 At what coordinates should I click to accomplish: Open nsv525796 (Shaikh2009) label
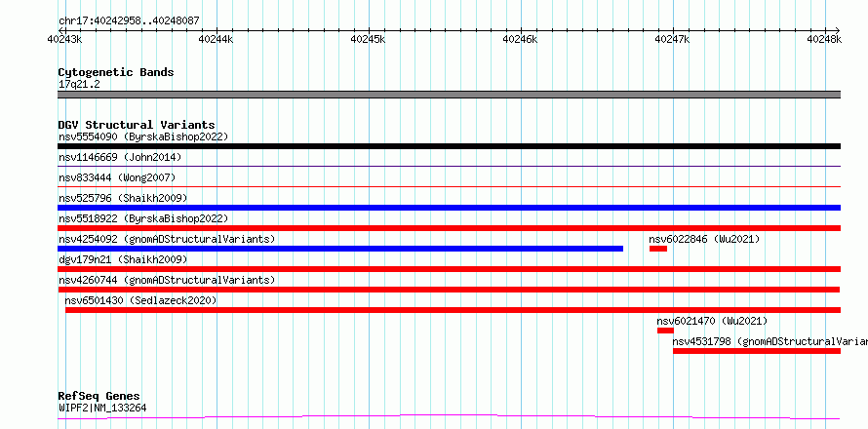coord(123,198)
